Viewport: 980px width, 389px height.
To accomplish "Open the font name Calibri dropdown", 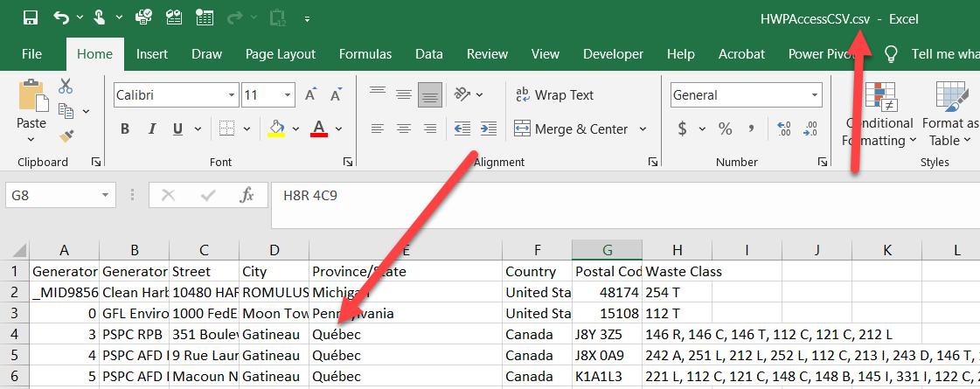I will (229, 95).
